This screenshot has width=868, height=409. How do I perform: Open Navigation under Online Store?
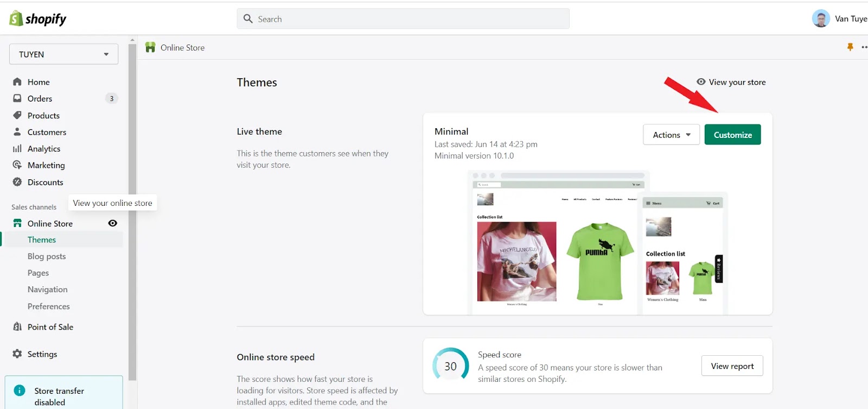click(x=47, y=290)
